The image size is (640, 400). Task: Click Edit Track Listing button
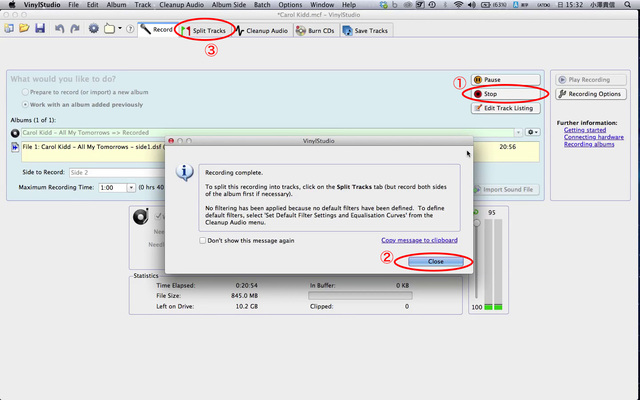pos(506,108)
